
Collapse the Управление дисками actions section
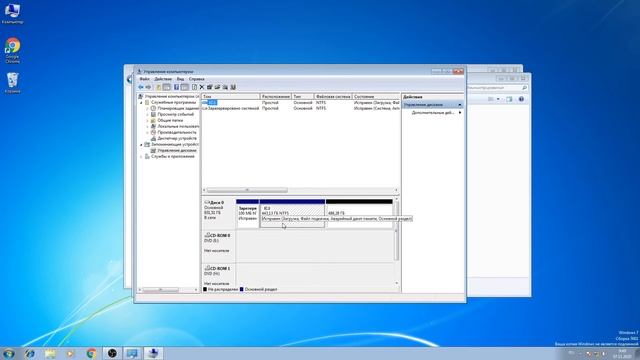(x=460, y=105)
